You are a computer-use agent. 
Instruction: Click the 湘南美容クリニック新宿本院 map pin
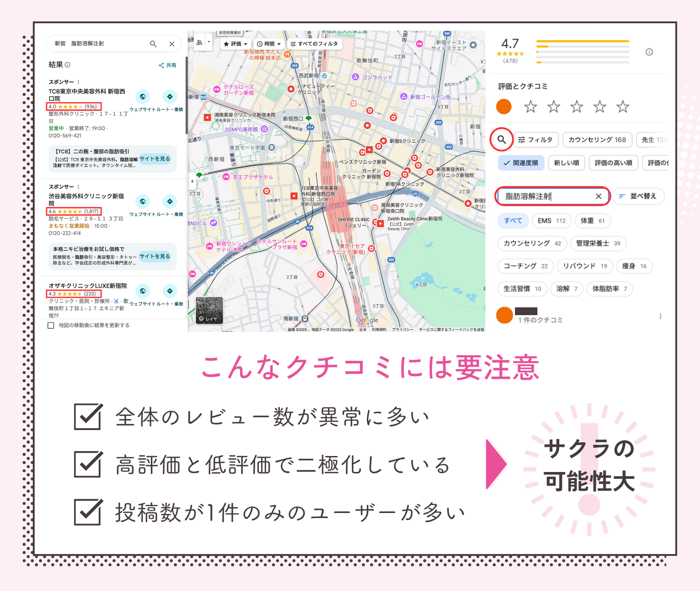tap(207, 117)
